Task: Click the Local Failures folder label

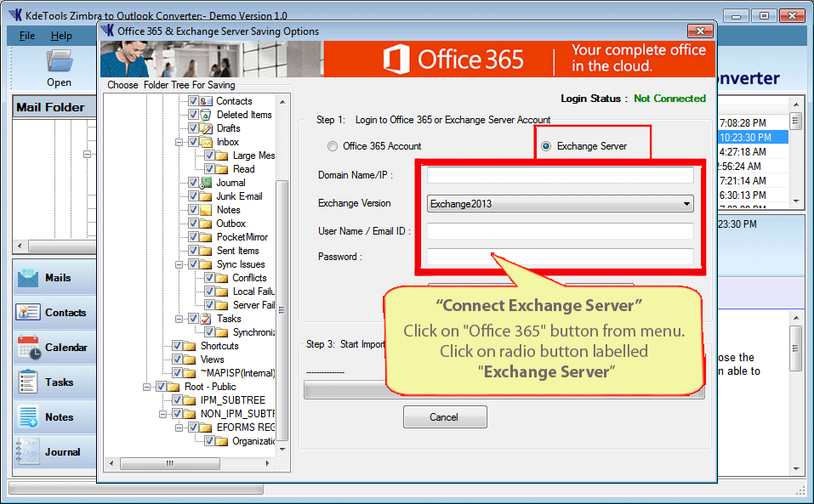Action: 253,292
